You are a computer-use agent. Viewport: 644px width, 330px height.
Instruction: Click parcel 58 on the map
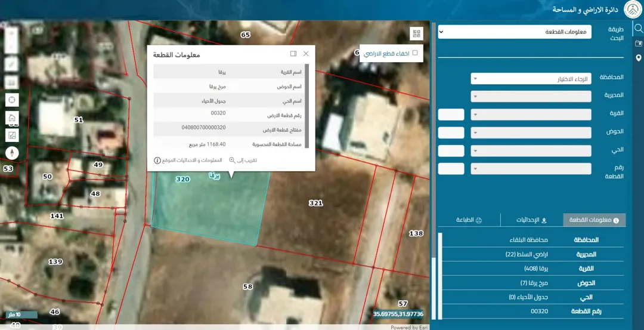[247, 287]
